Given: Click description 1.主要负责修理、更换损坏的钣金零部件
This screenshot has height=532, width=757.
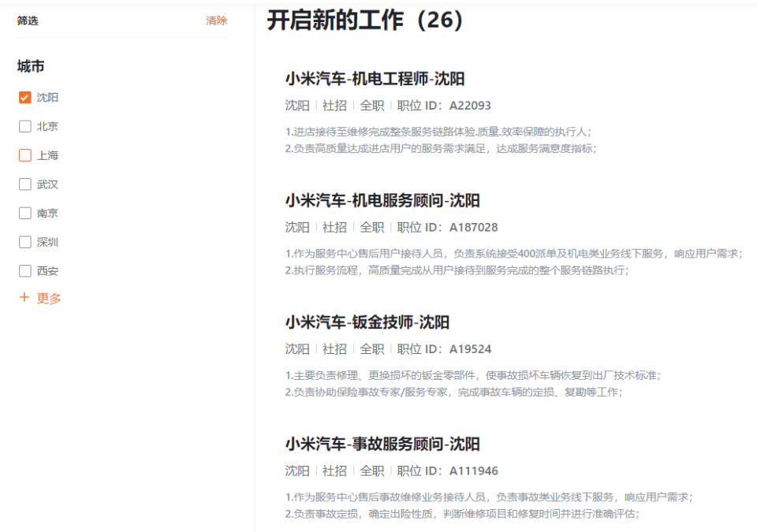Looking at the screenshot, I should tap(472, 375).
